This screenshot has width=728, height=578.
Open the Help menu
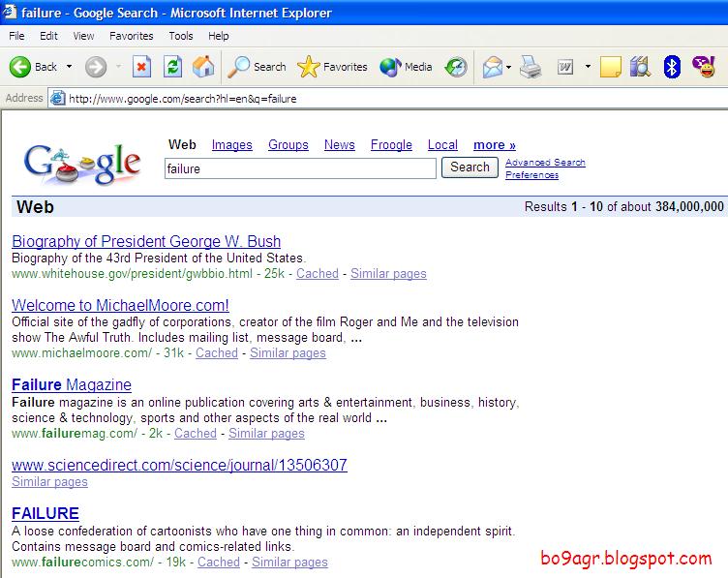(x=218, y=36)
